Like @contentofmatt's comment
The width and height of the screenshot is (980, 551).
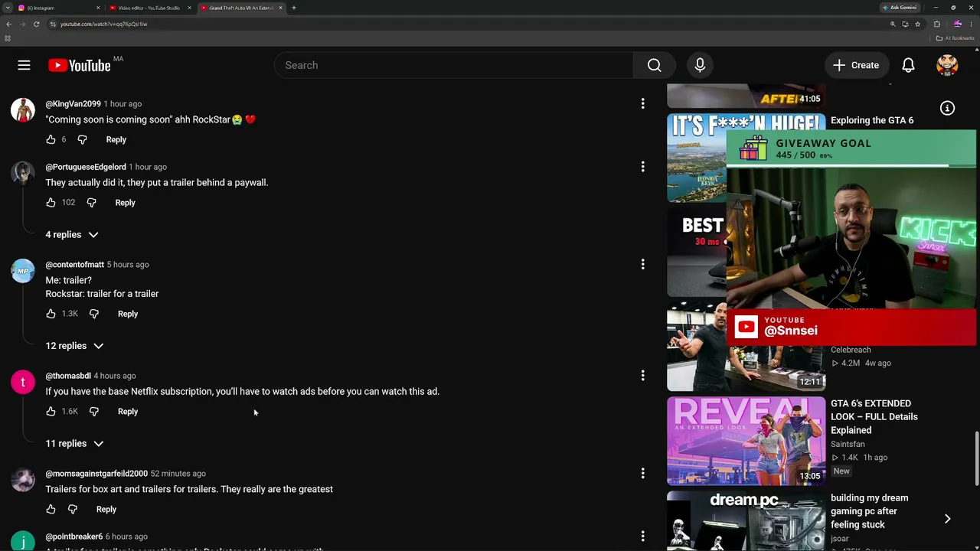[x=51, y=314]
